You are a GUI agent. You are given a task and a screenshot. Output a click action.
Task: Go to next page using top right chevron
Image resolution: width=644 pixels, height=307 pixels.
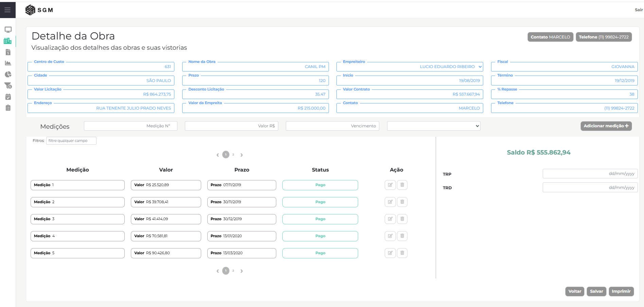[x=242, y=155]
